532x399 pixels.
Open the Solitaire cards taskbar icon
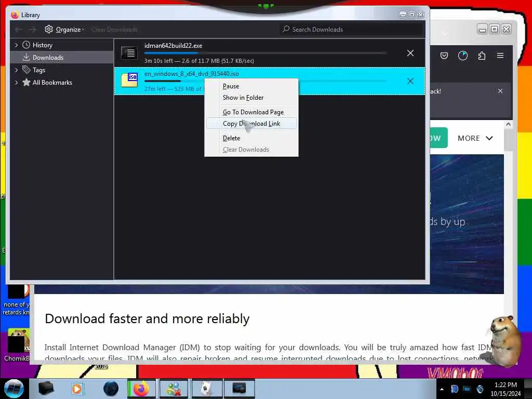(x=207, y=389)
